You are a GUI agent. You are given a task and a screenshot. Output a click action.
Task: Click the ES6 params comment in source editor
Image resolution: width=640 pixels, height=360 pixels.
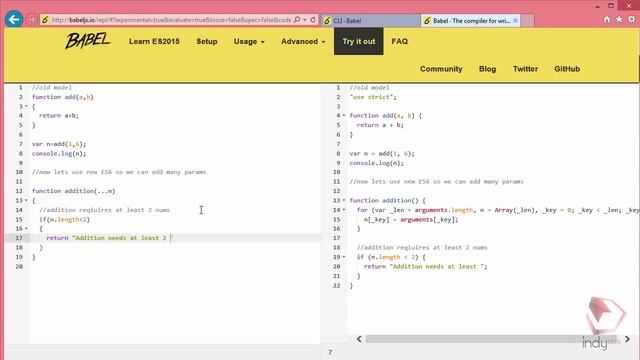click(x=119, y=172)
